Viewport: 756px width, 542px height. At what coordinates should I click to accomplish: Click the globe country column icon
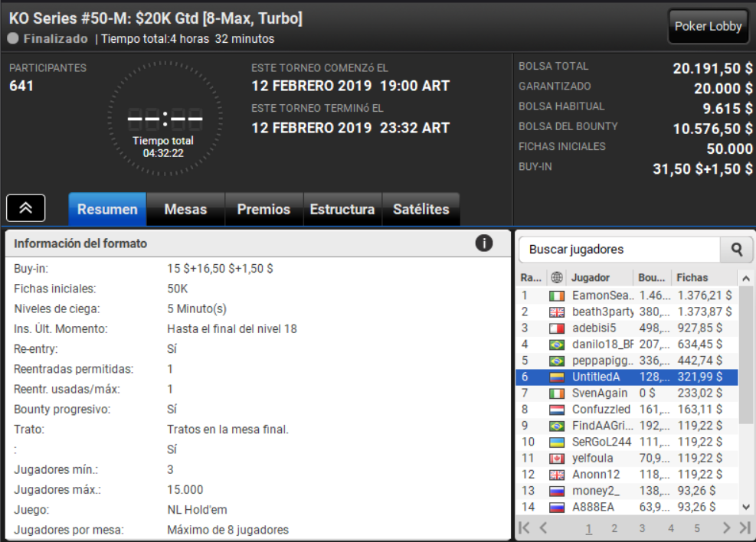click(556, 277)
